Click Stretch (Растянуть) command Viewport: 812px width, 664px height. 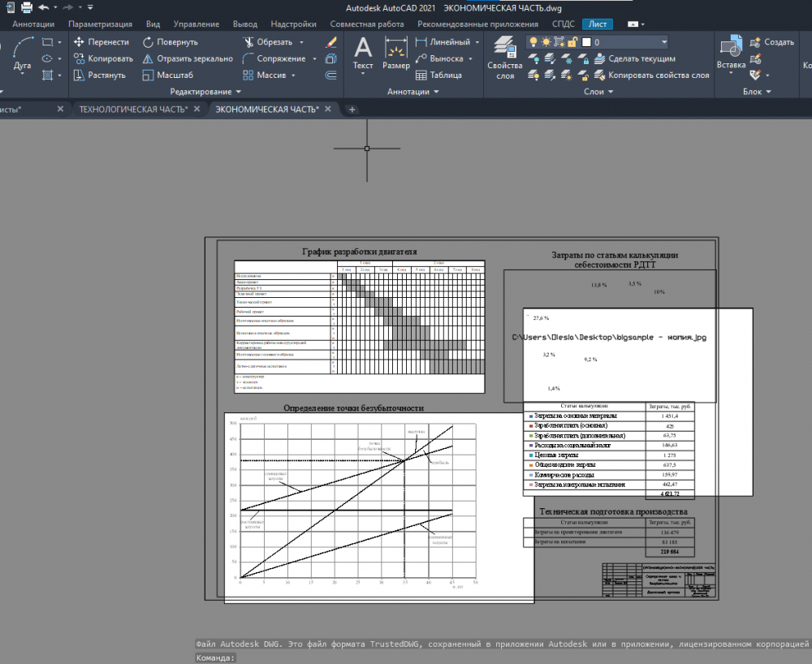(x=99, y=75)
